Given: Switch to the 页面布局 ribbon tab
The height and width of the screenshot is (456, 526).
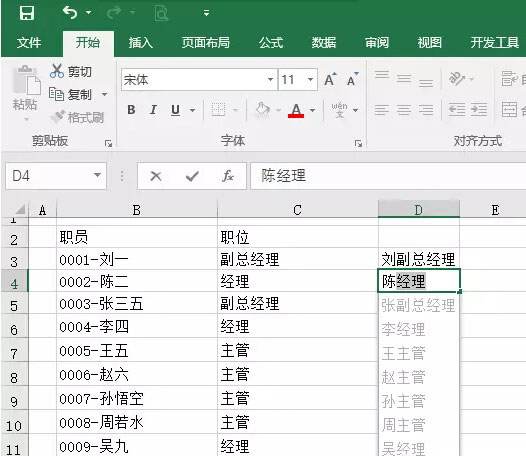Looking at the screenshot, I should pos(206,43).
